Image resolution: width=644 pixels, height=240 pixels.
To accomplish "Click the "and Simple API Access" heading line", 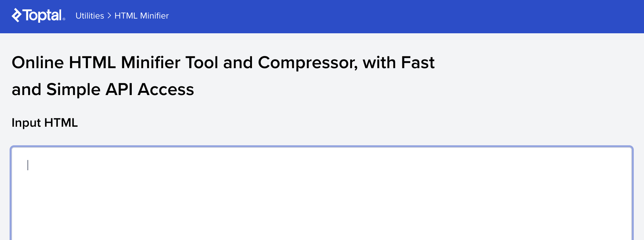I will click(x=103, y=89).
